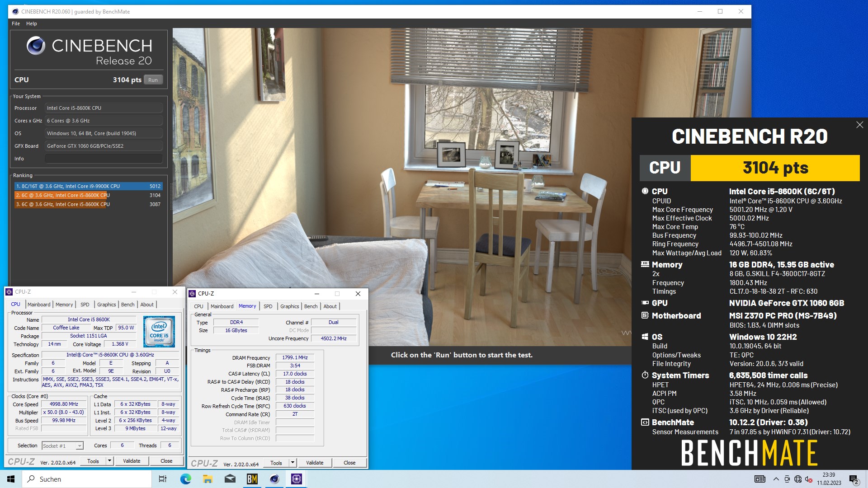Screen dimensions: 868x488
Task: Switch to CPU tab in right CPU-Z
Action: coord(198,306)
